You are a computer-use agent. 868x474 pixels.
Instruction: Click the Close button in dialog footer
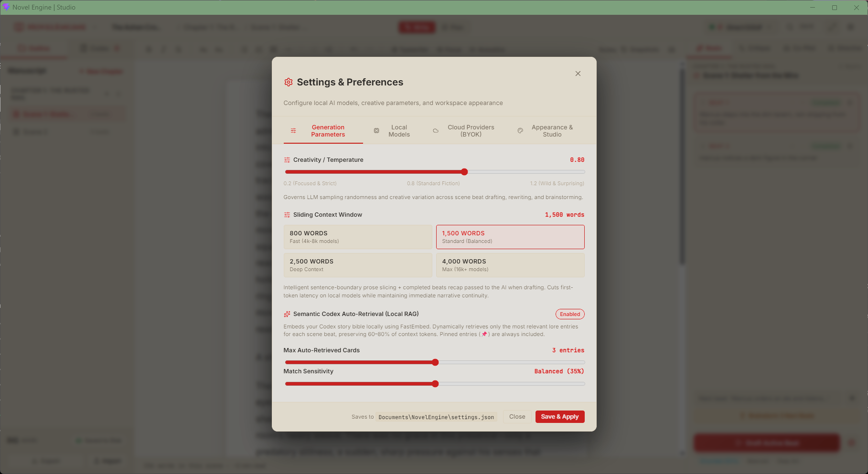coord(517,417)
